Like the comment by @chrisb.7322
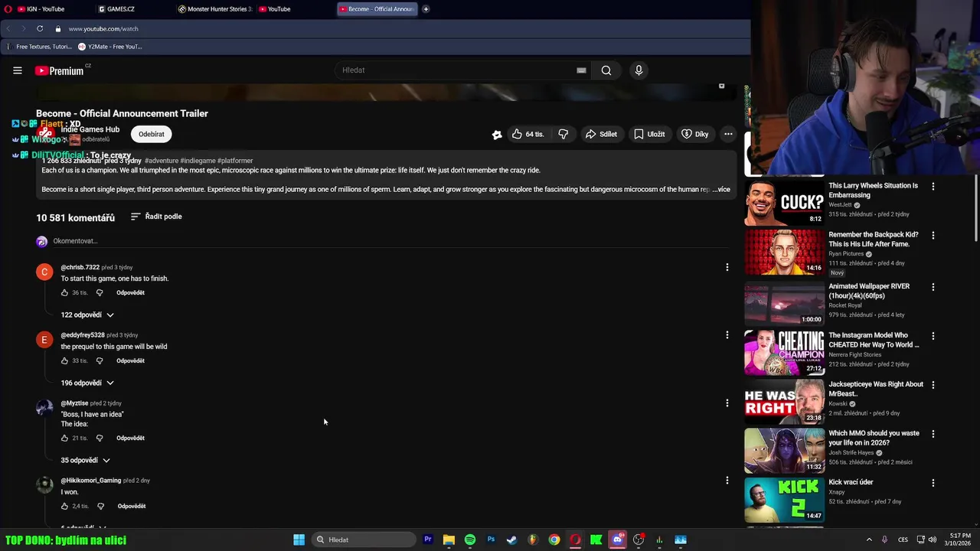Screen dimensions: 980x551 coord(65,292)
